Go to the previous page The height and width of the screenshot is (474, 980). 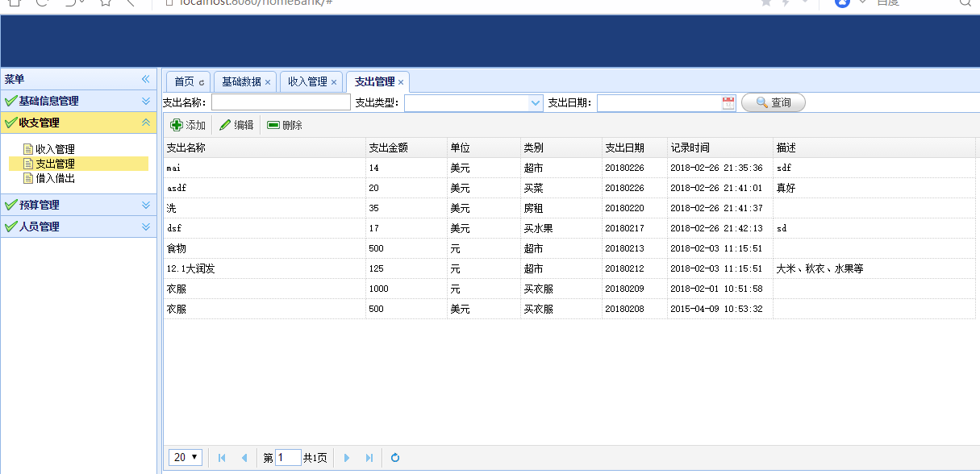244,458
